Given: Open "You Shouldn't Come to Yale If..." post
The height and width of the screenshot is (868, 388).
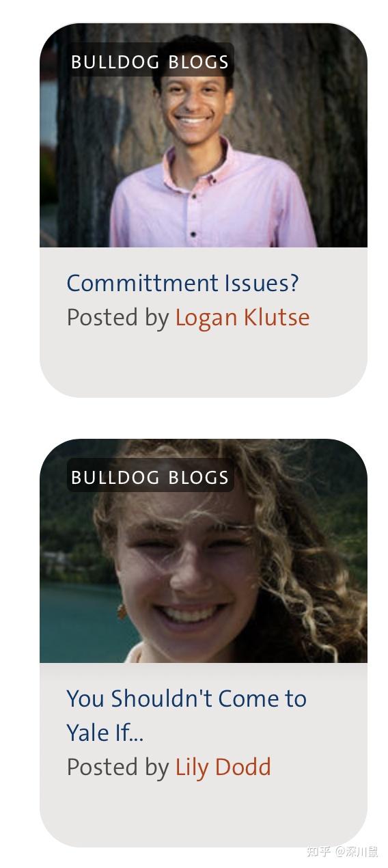Looking at the screenshot, I should tap(186, 716).
